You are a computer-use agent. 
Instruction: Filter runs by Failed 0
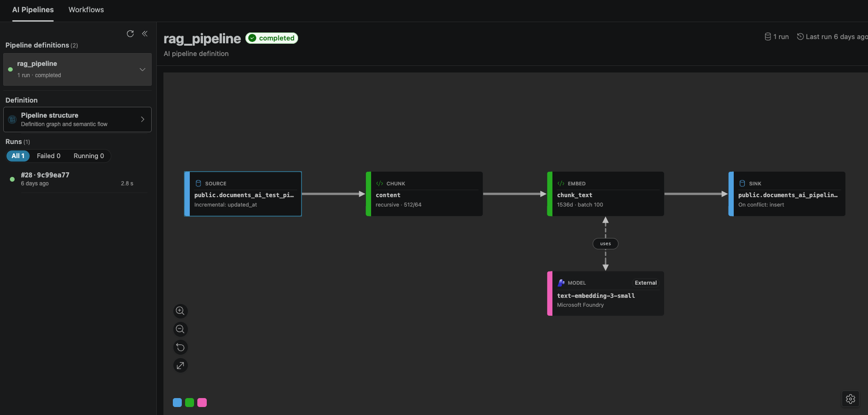(49, 156)
